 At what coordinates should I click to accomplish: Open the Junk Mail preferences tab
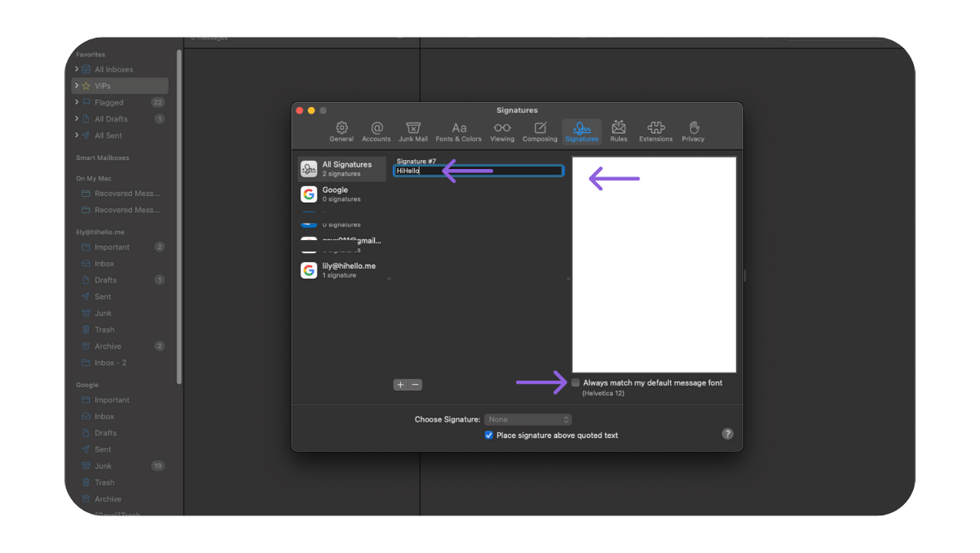(x=413, y=131)
